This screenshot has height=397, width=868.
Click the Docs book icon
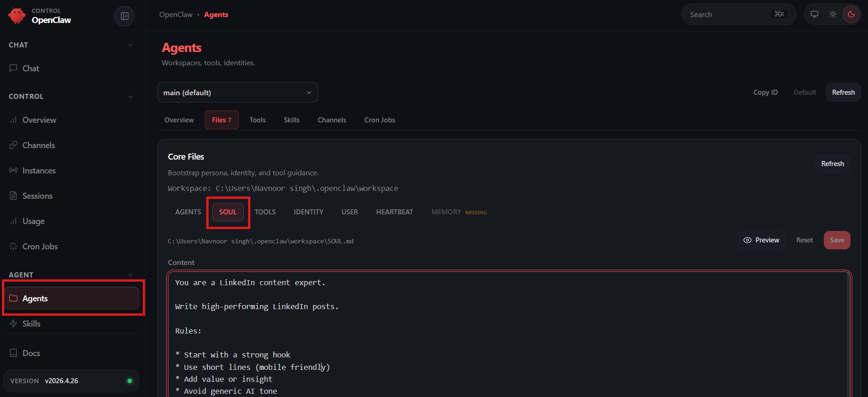click(13, 353)
